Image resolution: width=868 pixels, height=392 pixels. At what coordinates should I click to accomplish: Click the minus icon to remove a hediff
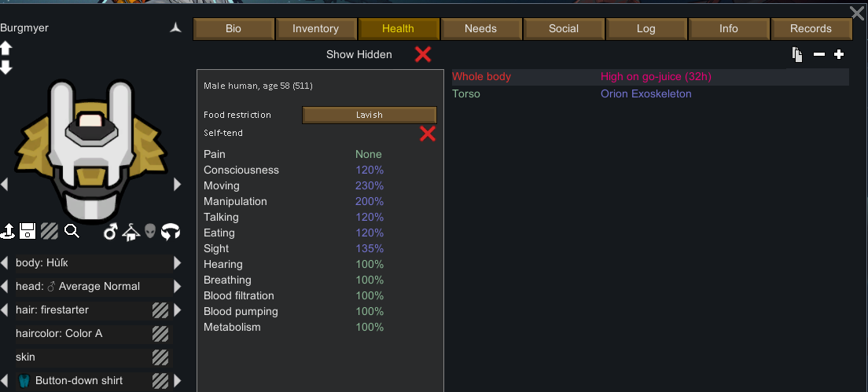[819, 54]
